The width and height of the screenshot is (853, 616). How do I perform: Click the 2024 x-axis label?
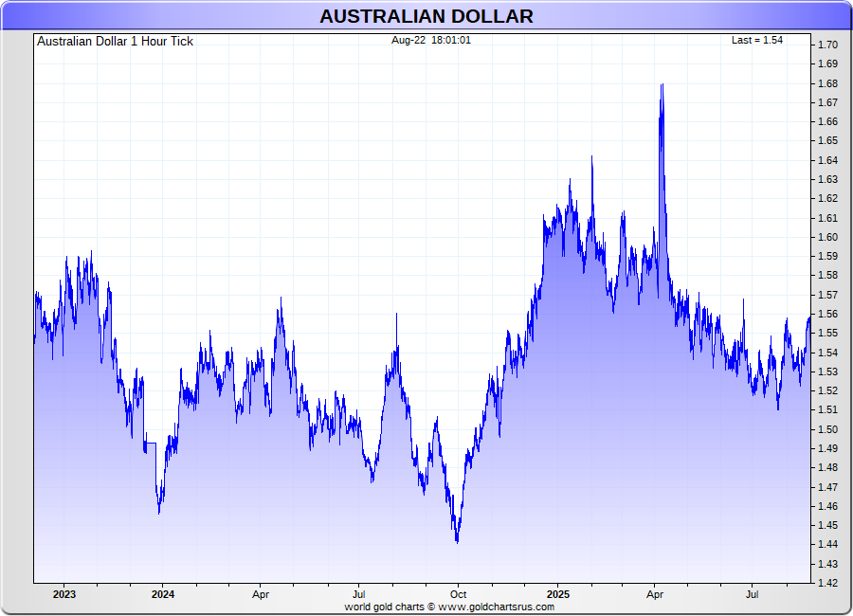pos(163,594)
